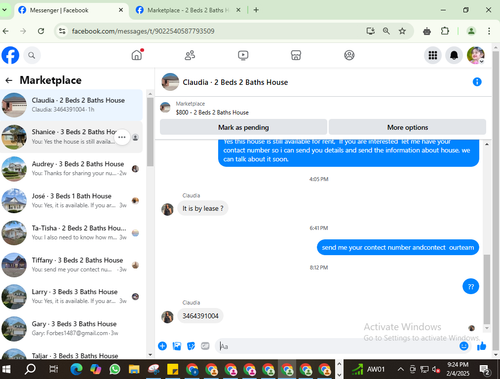Click the chat header house thumbnail

(170, 82)
